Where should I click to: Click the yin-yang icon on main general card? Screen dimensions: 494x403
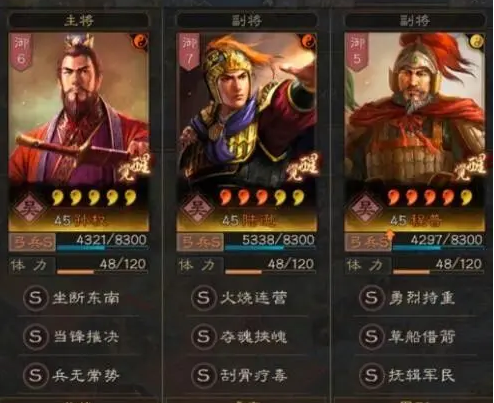(x=141, y=41)
